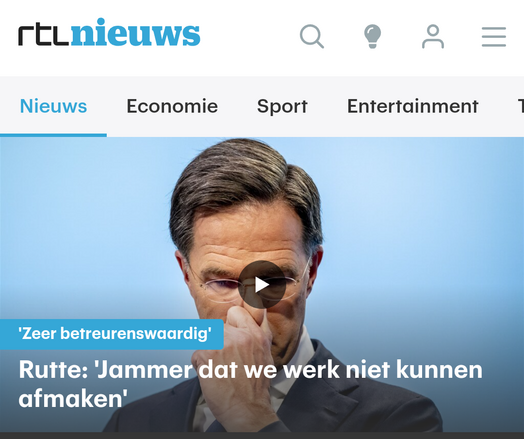Viewport: 524px width, 439px height.
Task: Click the dark strip below the article image
Action: pyautogui.click(x=262, y=436)
